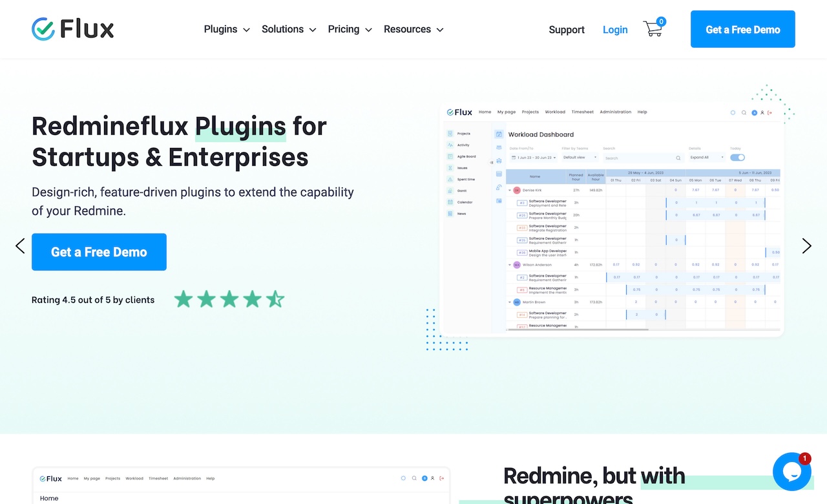Click the Issues icon in the dashboard sidebar
Screen dimensions: 827x504
tap(450, 168)
